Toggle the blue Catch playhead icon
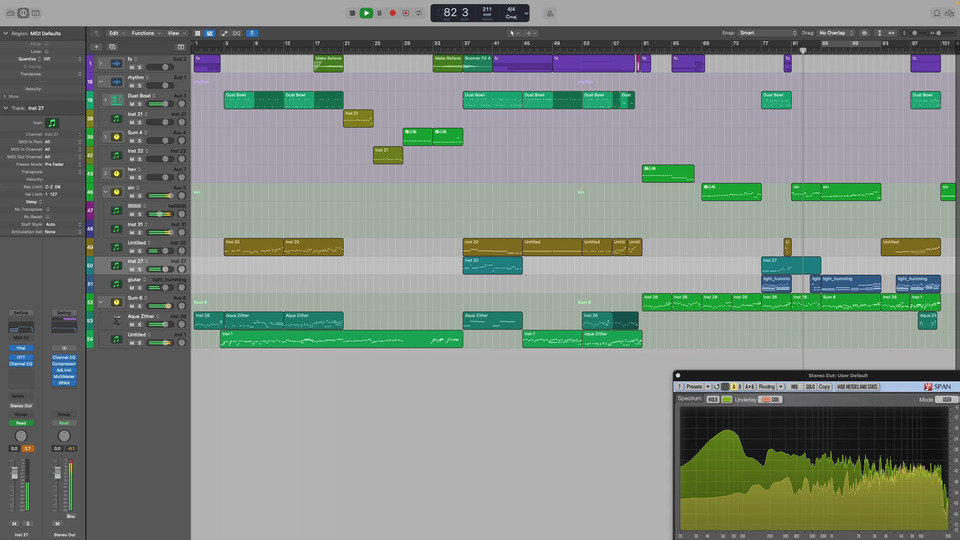 (252, 33)
